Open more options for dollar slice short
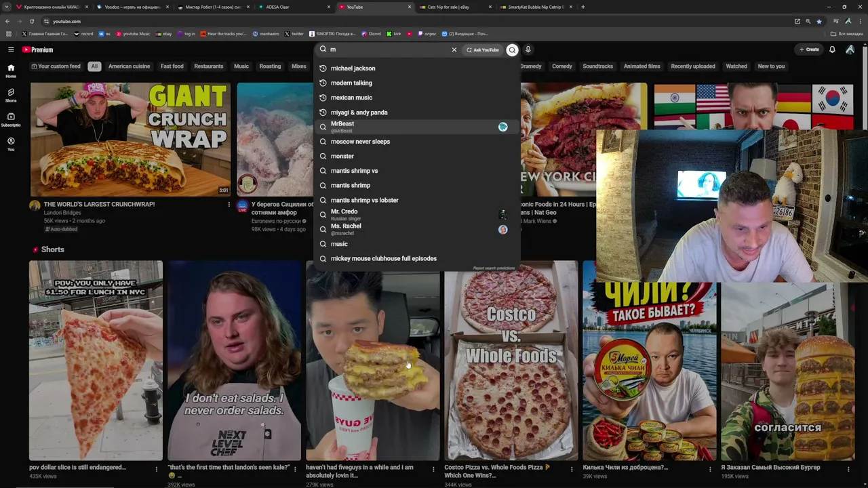Image resolution: width=868 pixels, height=488 pixels. [x=157, y=469]
